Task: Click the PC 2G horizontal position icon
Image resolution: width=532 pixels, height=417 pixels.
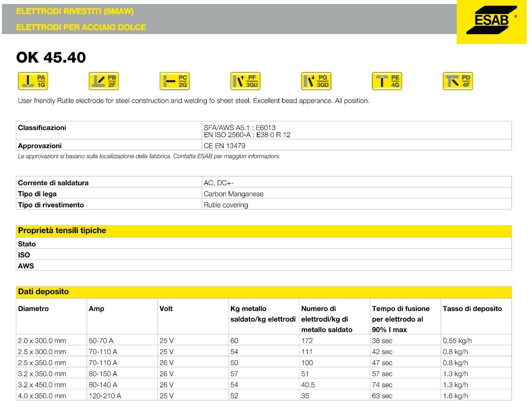Action: (175, 81)
